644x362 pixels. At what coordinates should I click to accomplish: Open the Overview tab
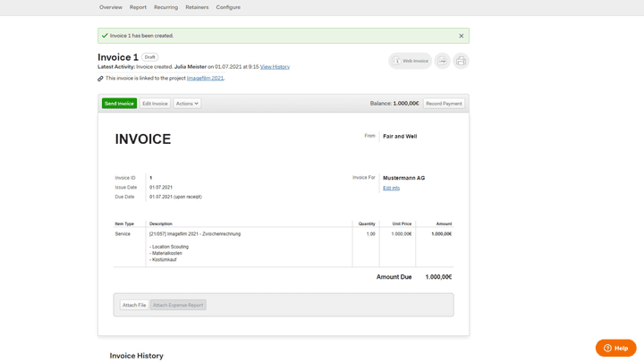pos(111,7)
